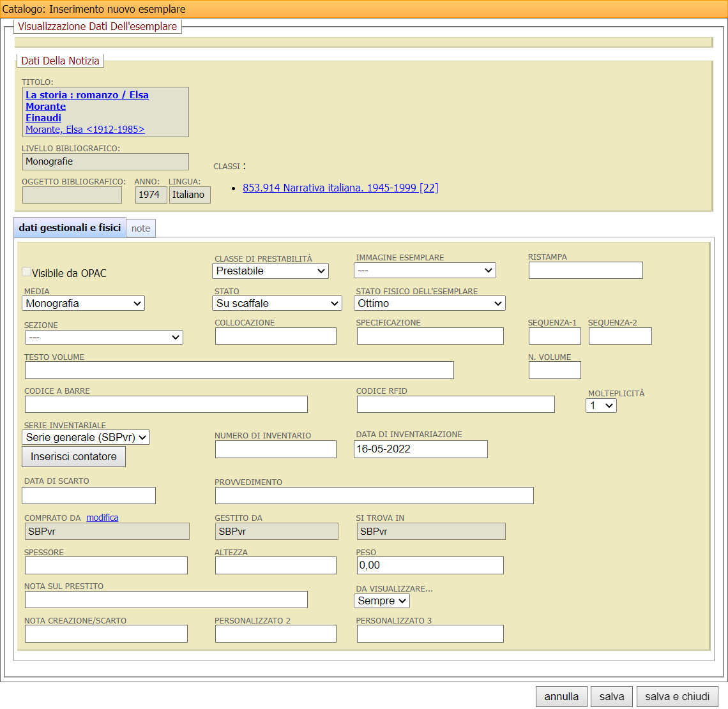Expand the Stato fisico dell'esemplare dropdown
Screen dimensions: 728x709
coord(429,304)
